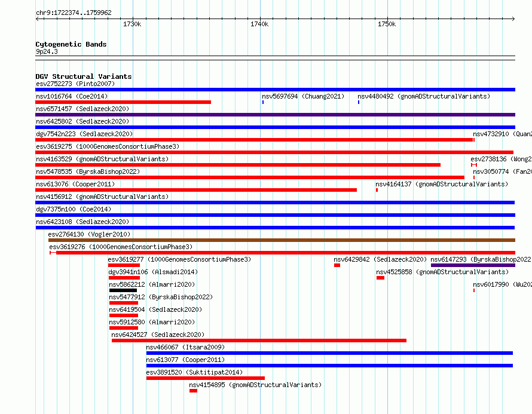Click the nsv6424527 (Sedlazeck2020) red bar
The height and width of the screenshot is (414, 532).
pyautogui.click(x=259, y=341)
